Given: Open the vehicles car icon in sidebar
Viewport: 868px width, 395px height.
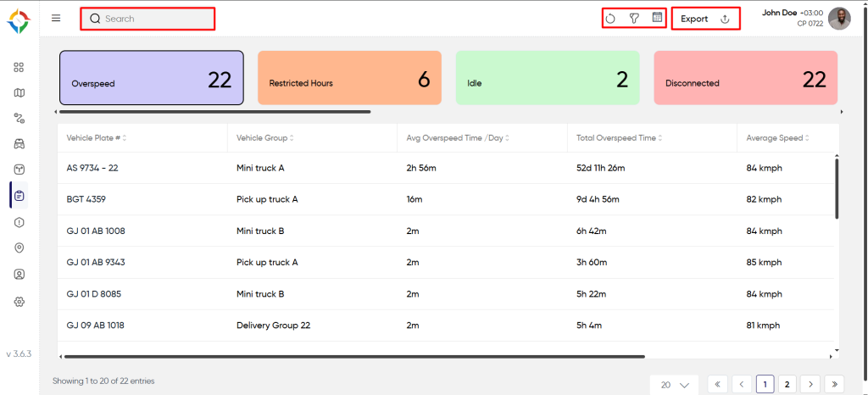Looking at the screenshot, I should coord(19,144).
